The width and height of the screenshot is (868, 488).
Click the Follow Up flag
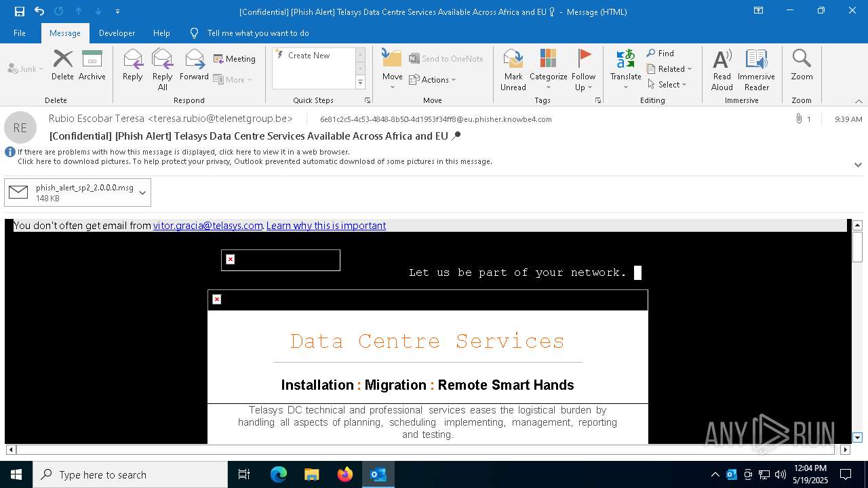pyautogui.click(x=583, y=70)
